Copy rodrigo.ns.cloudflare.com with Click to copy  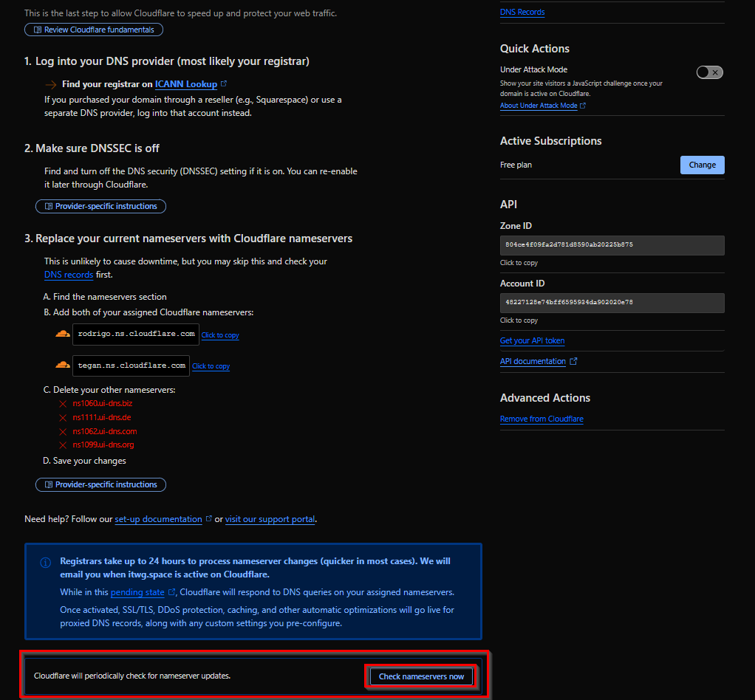(x=220, y=335)
